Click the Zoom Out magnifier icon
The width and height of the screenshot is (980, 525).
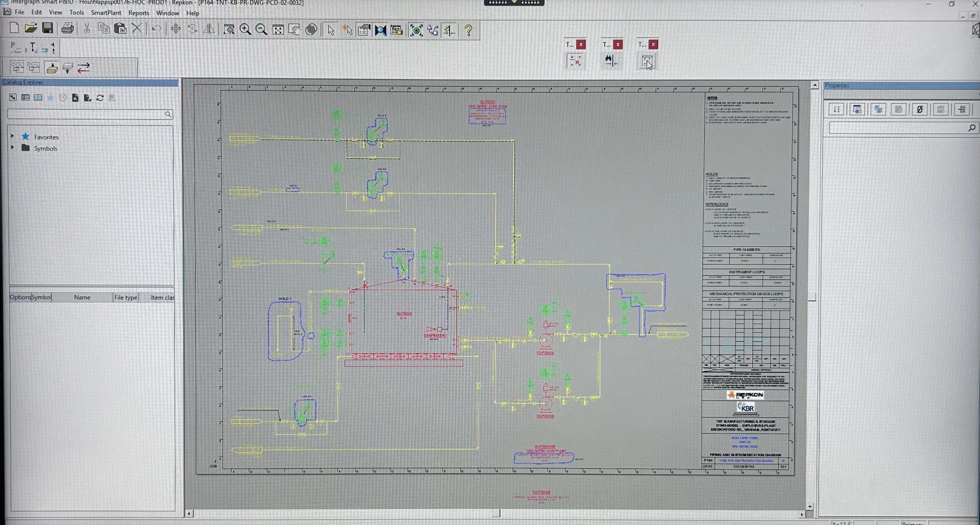261,29
